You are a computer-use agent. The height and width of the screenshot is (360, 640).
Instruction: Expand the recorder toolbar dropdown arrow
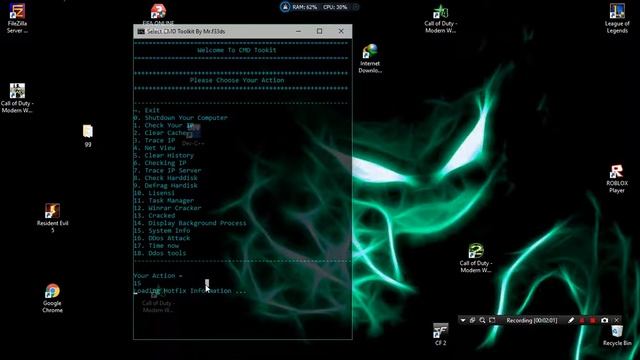[x=463, y=320]
